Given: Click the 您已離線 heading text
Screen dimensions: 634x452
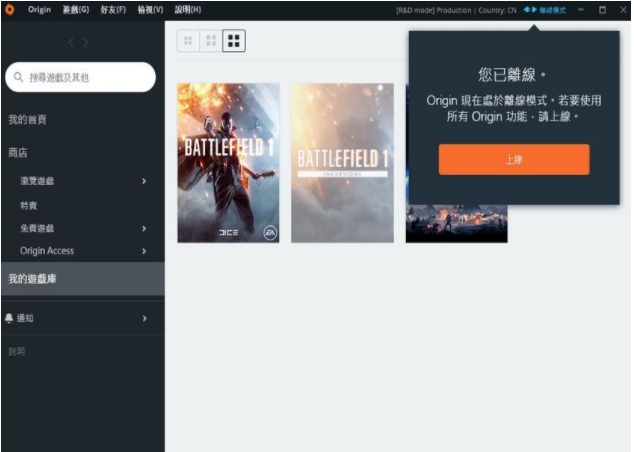Looking at the screenshot, I should [x=512, y=75].
